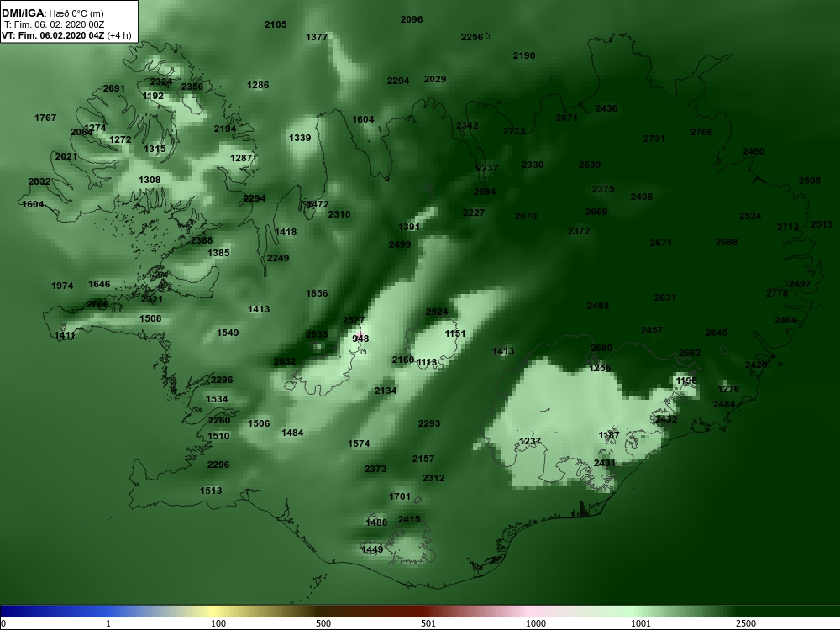Viewport: 840px width, 630px height.
Task: Click the value 2680 north of Vatnajökull
Action: tap(601, 348)
